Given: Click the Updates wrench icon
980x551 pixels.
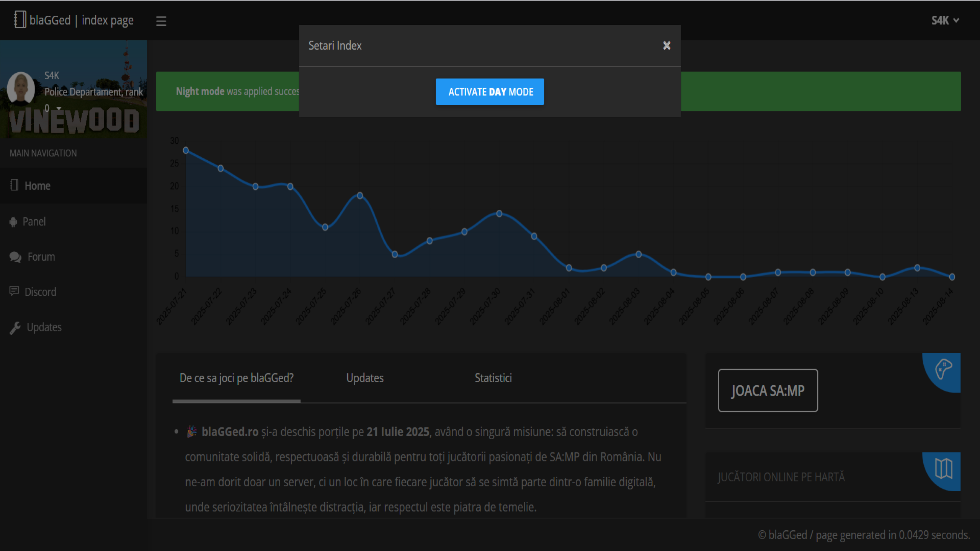Looking at the screenshot, I should [15, 328].
